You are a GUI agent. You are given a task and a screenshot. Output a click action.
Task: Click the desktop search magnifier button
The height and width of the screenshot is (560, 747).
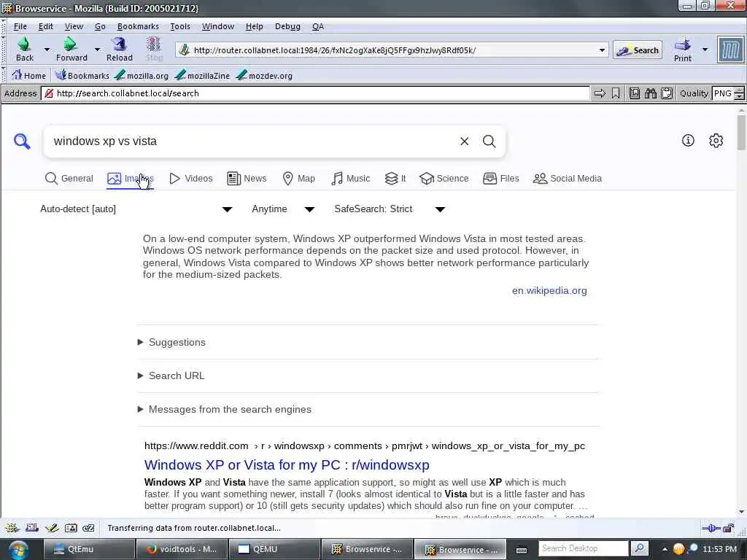pyautogui.click(x=640, y=548)
